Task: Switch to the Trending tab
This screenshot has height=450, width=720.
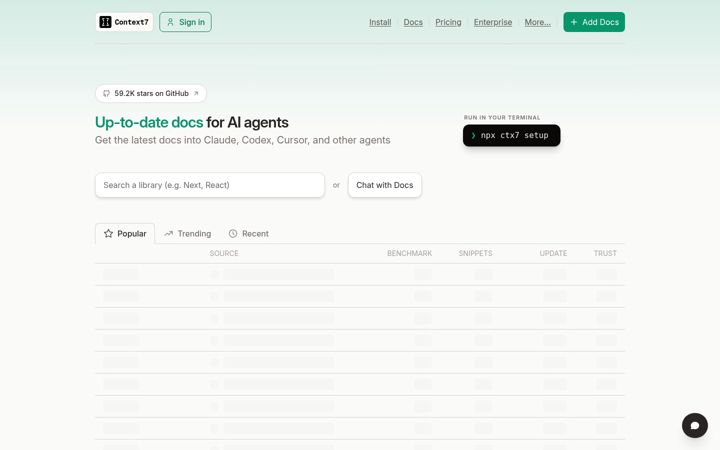Action: [x=188, y=233]
